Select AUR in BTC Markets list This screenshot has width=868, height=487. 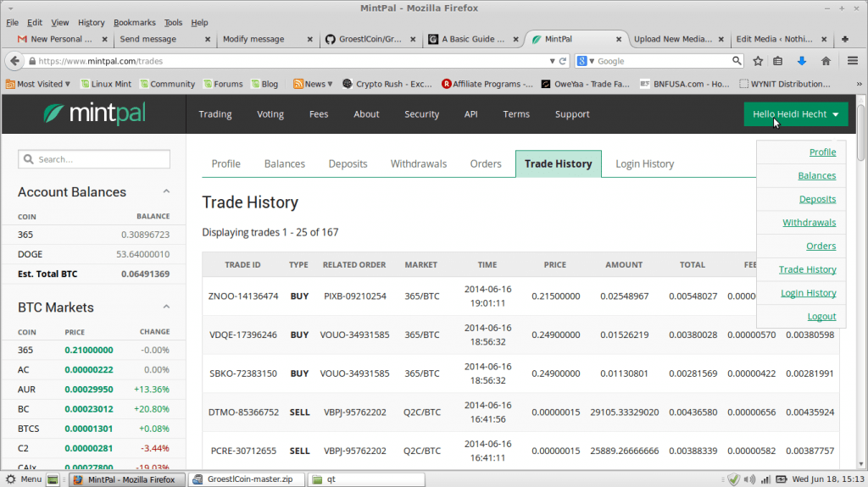[x=93, y=389]
